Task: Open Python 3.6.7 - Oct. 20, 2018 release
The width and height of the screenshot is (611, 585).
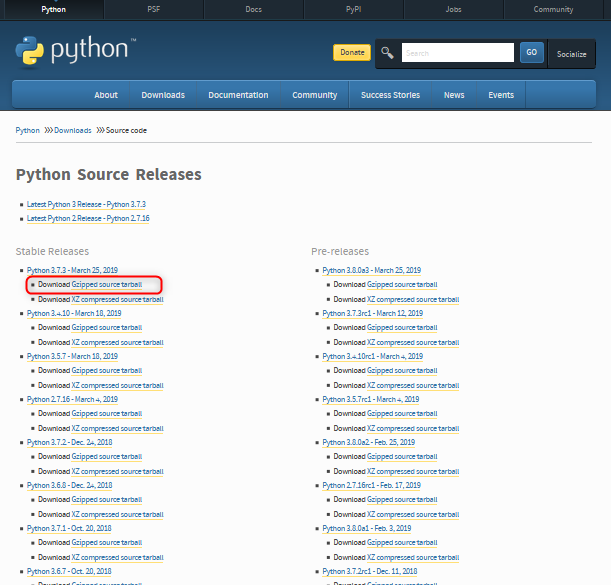Action: (69, 571)
